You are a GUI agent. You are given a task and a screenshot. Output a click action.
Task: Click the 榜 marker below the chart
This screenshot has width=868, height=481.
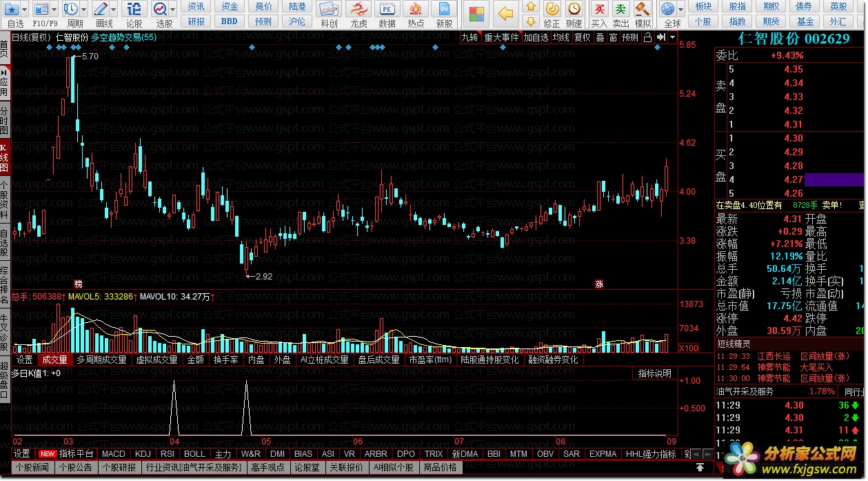pyautogui.click(x=79, y=284)
